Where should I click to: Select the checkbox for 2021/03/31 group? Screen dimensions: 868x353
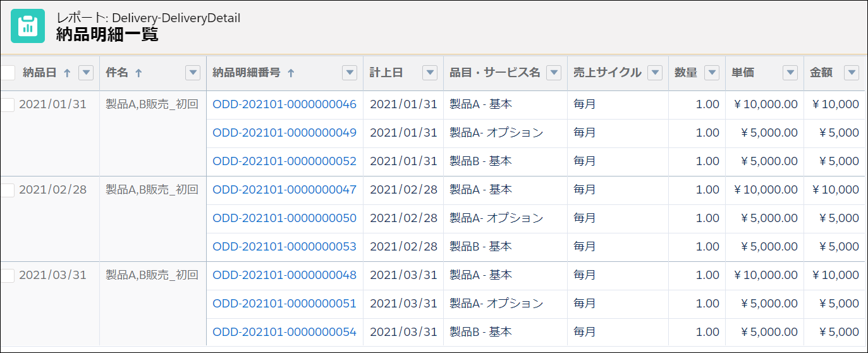[x=7, y=276]
